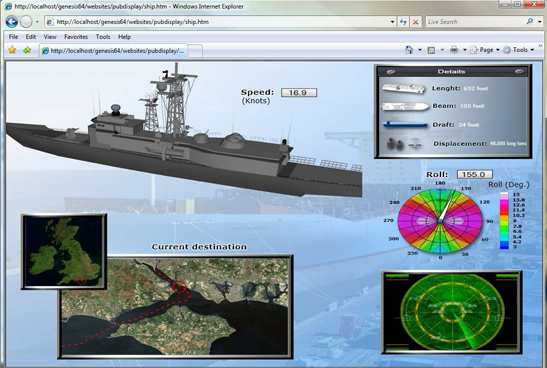
Task: Click the browser Back arrow button
Action: coord(12,22)
